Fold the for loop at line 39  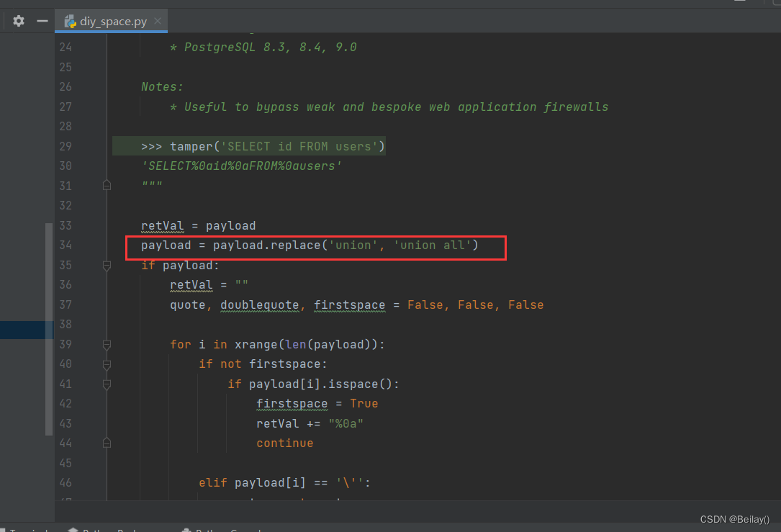[x=107, y=344]
